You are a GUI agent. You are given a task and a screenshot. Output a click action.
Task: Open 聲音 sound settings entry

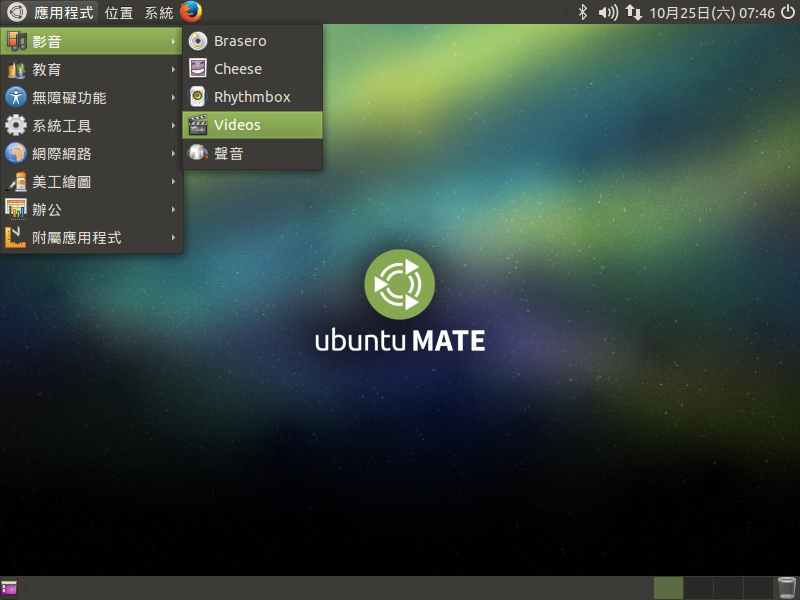coord(253,153)
